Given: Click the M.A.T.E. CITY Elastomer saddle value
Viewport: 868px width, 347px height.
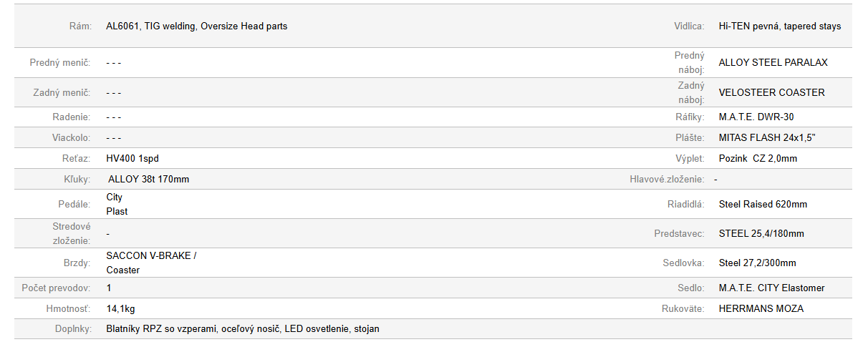Looking at the screenshot, I should (x=771, y=288).
